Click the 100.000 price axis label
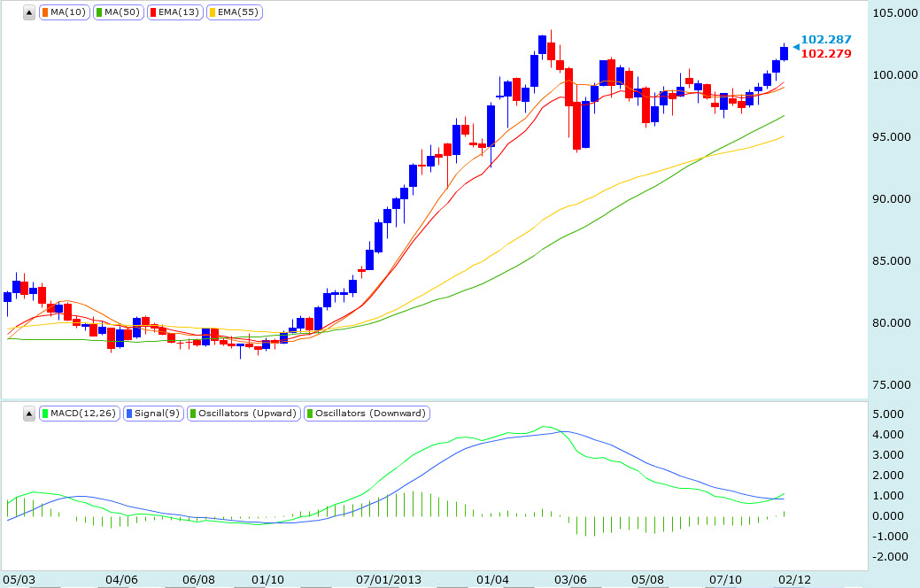This screenshot has width=920, height=588. 895,74
